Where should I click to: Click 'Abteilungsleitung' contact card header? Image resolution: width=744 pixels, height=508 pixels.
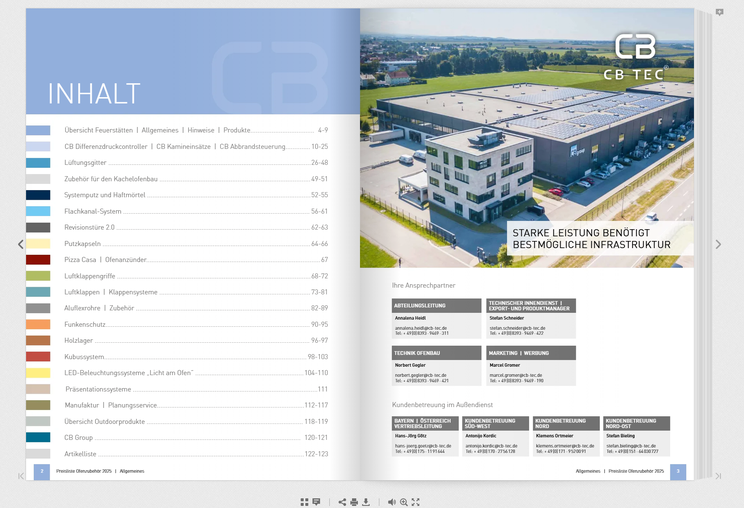tap(437, 305)
